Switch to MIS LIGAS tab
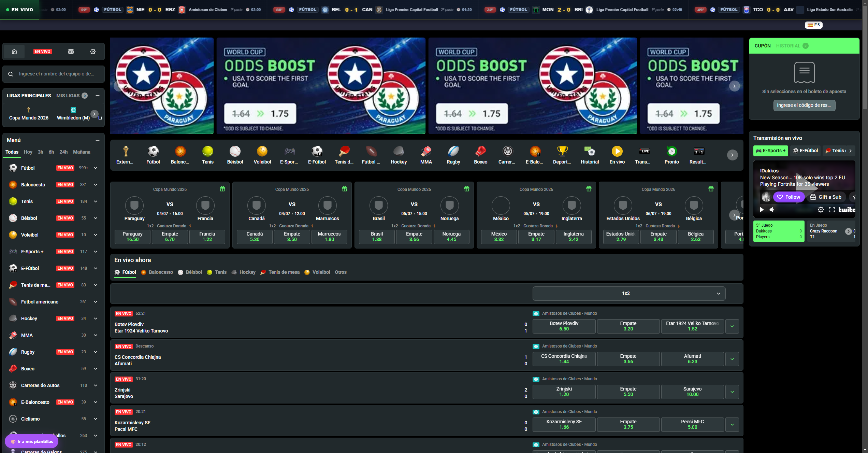The height and width of the screenshot is (453, 868). pos(72,96)
